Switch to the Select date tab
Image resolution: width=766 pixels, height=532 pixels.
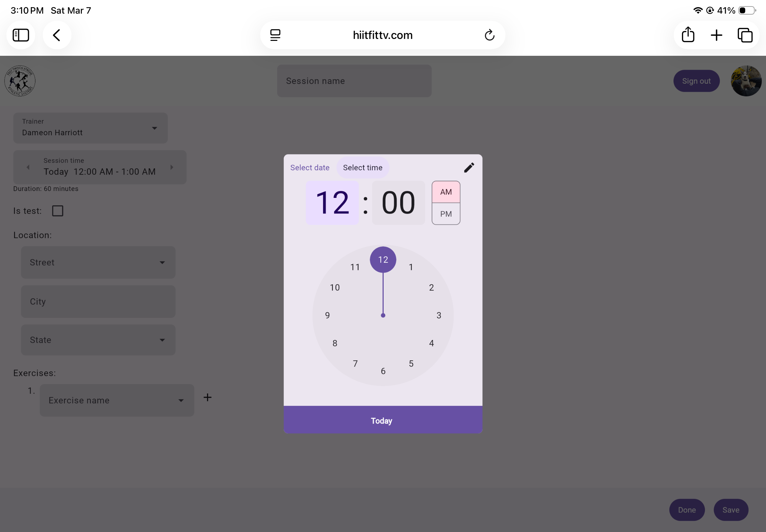309,168
